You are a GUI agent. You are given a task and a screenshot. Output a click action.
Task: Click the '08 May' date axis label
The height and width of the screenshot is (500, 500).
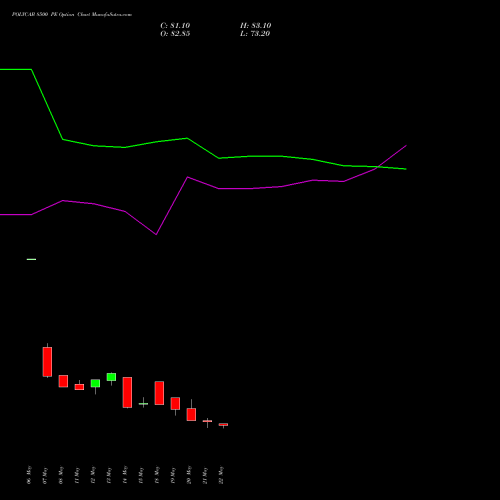point(61,475)
